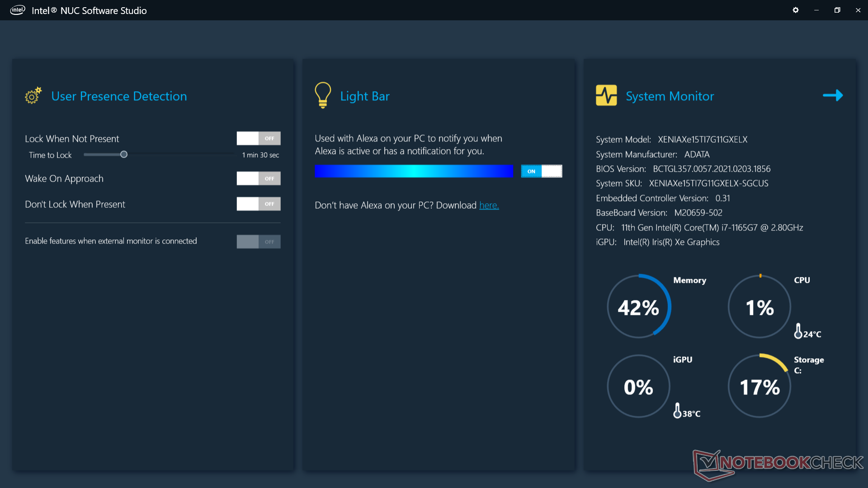The image size is (868, 488).
Task: Click the '1 min 30 sec' lock time value
Action: pos(261,155)
